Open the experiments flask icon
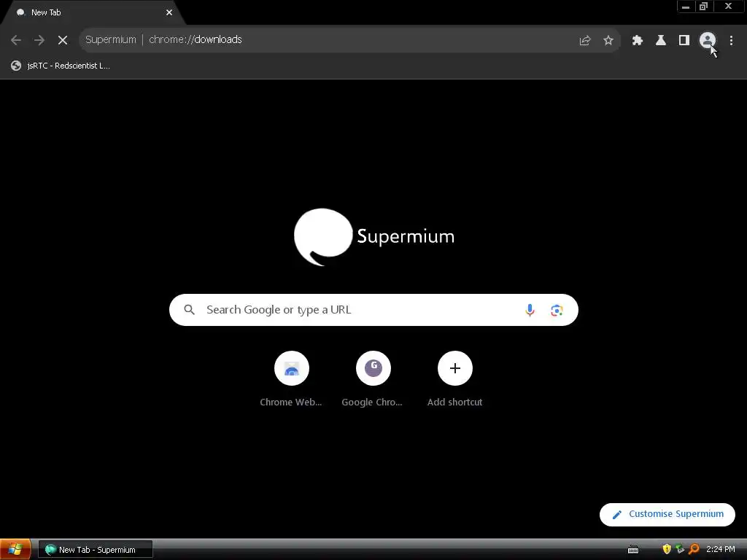Image resolution: width=747 pixels, height=560 pixels. pyautogui.click(x=661, y=40)
